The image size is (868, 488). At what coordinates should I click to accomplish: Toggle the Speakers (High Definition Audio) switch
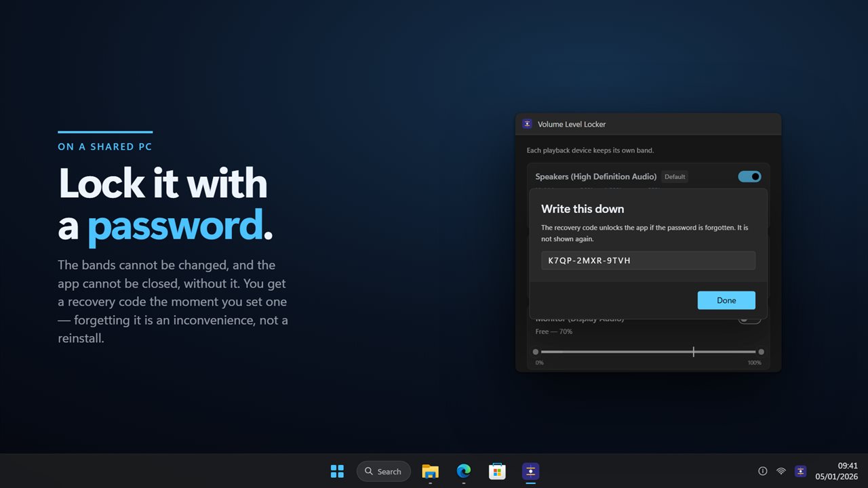[749, 177]
